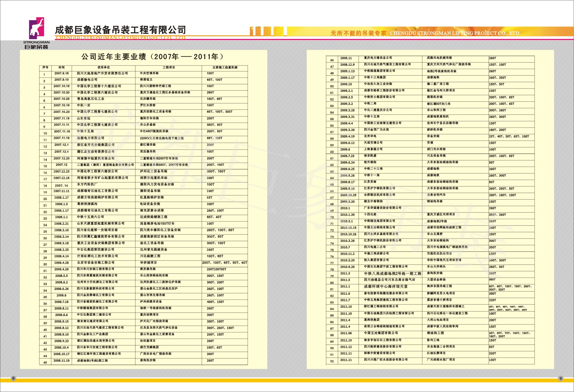574x392 pixels.
Task: Select row 1 date 2007.9.16
Action: [x=61, y=73]
